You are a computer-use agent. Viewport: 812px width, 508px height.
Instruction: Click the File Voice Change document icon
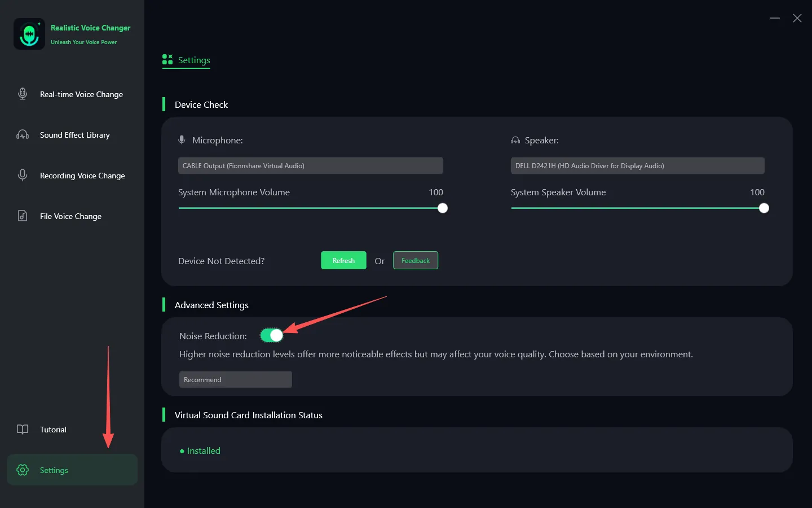(23, 216)
